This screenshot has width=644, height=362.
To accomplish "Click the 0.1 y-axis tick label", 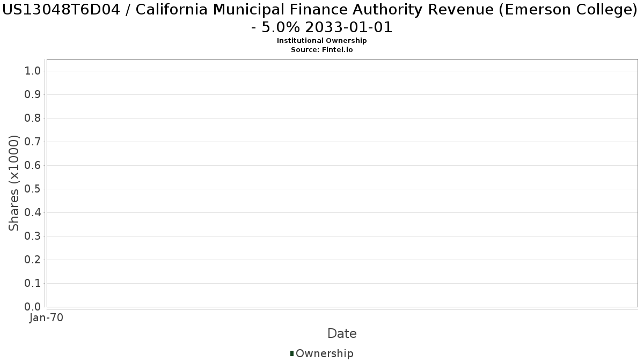I will (33, 284).
